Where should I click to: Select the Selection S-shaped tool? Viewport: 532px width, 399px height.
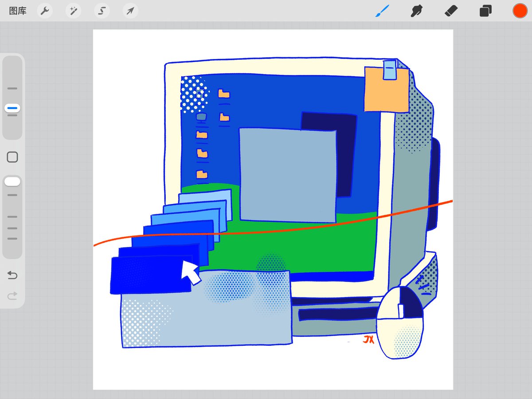[x=102, y=11]
